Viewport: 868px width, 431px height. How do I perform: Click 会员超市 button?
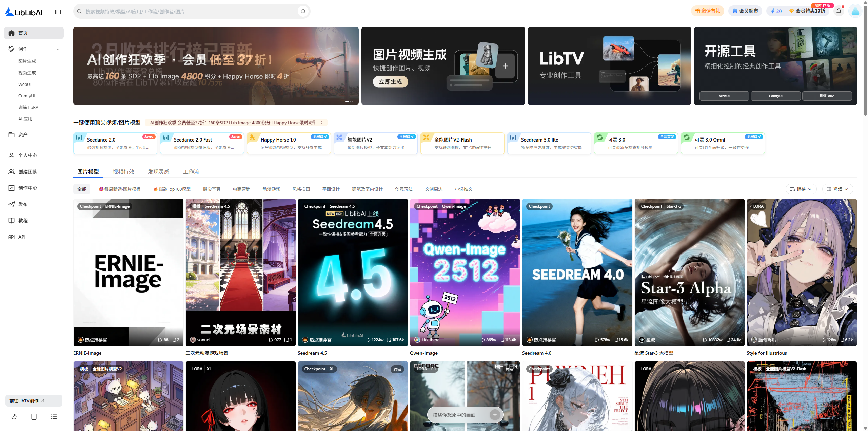(x=745, y=11)
